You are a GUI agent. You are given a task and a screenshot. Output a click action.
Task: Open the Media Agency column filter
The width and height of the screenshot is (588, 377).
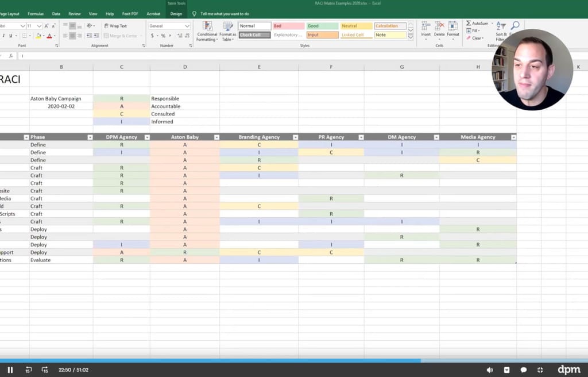tap(513, 137)
